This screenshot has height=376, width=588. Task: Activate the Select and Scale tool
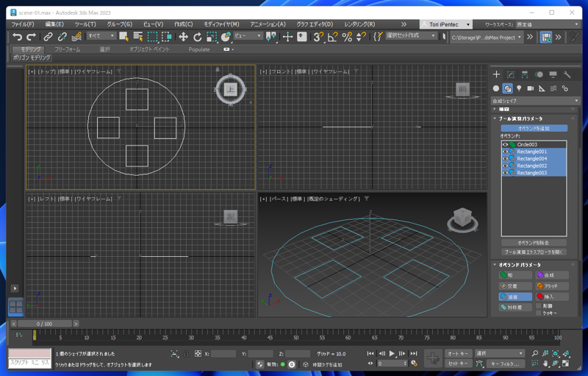coord(212,37)
